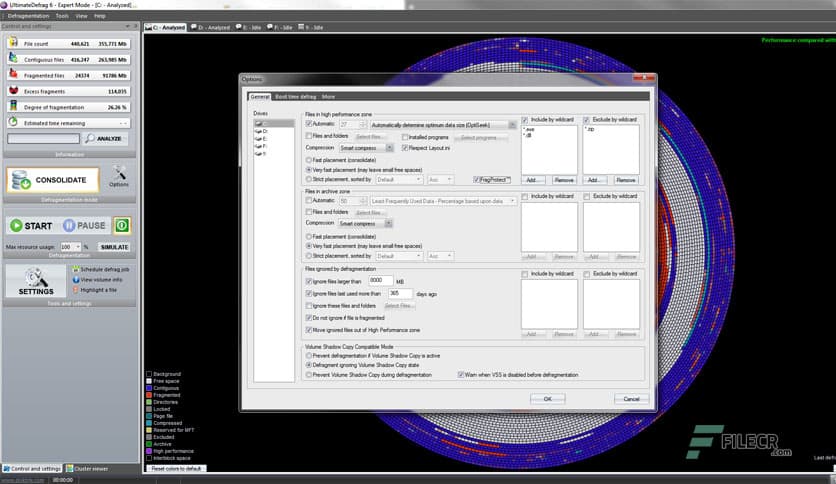Image resolution: width=836 pixels, height=484 pixels.
Task: Confirm the Options dialog with OK
Action: (x=548, y=399)
